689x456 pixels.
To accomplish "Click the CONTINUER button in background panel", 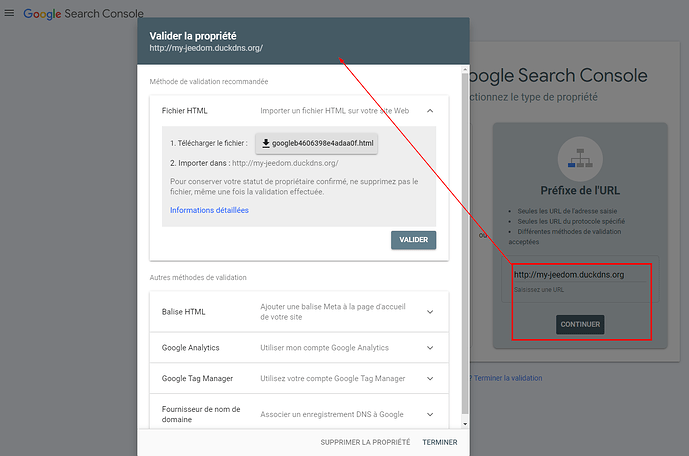I will [x=580, y=325].
